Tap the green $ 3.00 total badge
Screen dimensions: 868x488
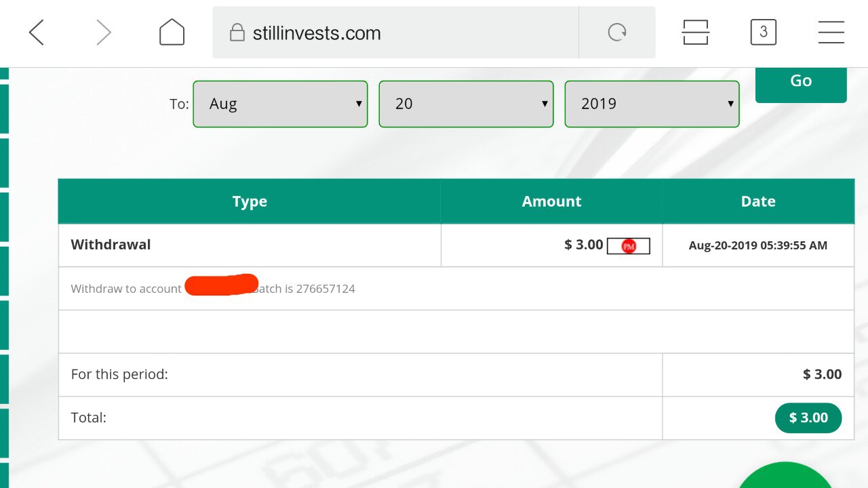808,418
